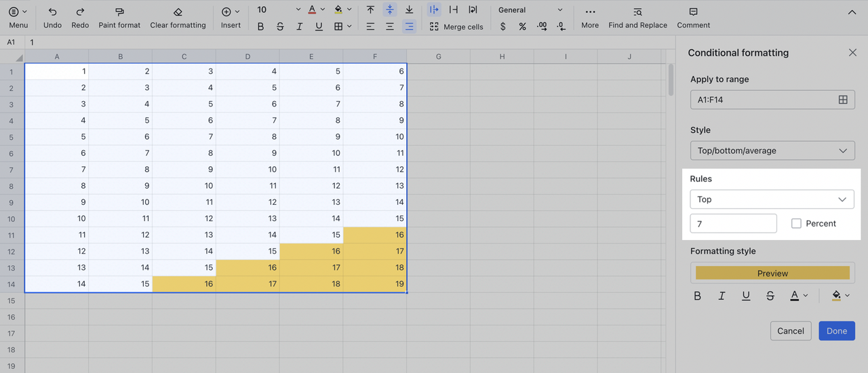868x373 pixels.
Task: Add a Comment from the toolbar
Action: point(693,12)
